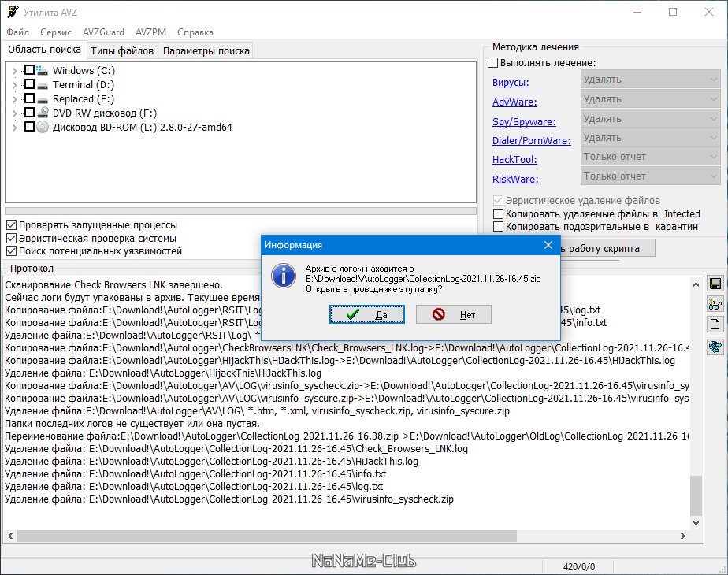
Task: Click the работу скрипта button
Action: [x=607, y=248]
